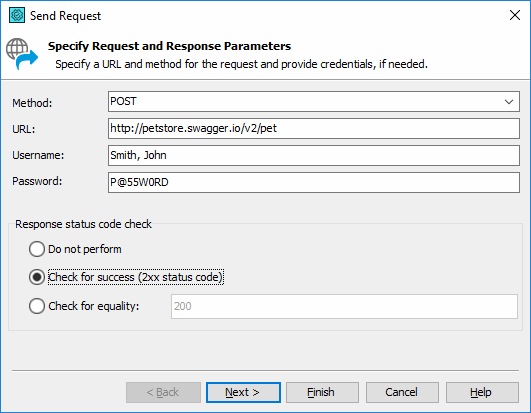531x413 pixels.
Task: Click the status code 200 field
Action: click(344, 306)
